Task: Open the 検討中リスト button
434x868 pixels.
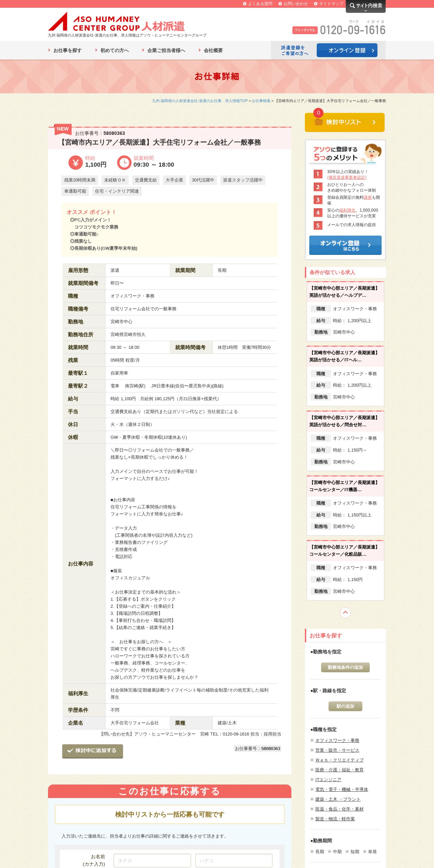Action: [344, 122]
